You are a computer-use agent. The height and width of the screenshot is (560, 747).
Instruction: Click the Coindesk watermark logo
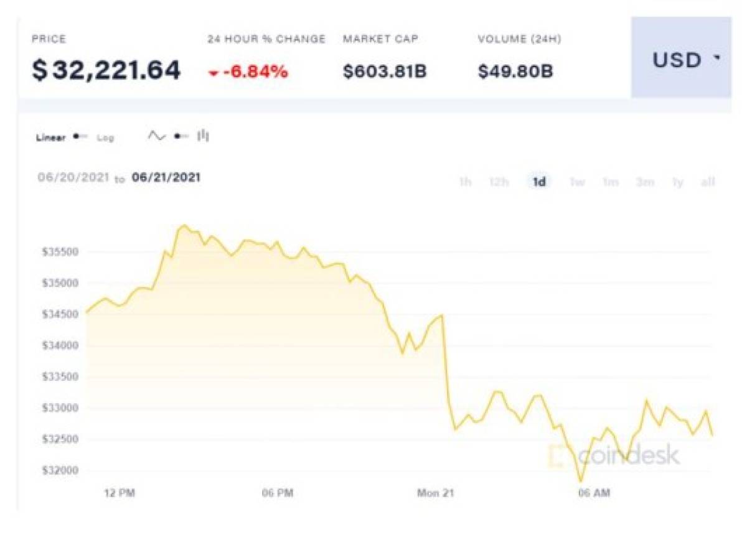614,456
